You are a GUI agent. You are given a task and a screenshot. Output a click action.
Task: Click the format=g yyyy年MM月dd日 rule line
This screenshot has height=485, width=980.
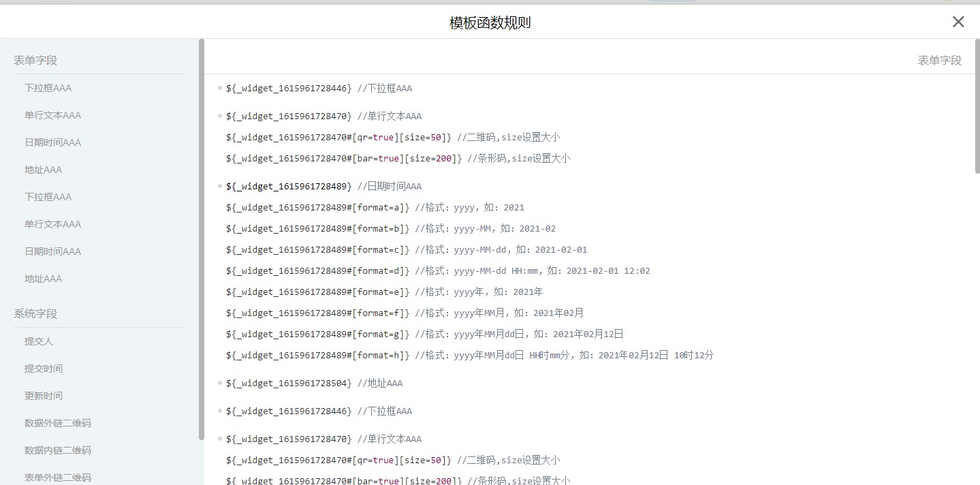(x=424, y=334)
